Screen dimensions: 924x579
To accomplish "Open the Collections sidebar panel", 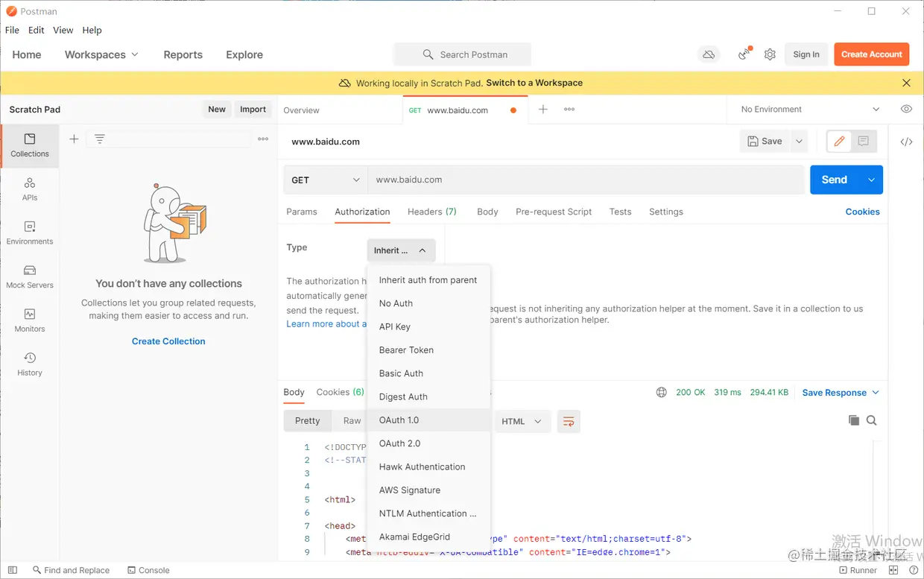I will pyautogui.click(x=30, y=145).
